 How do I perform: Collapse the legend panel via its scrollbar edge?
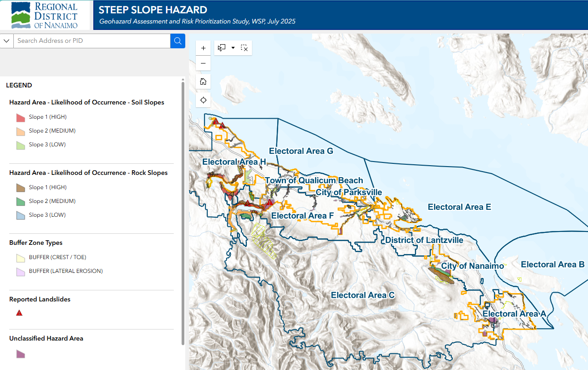[183, 184]
